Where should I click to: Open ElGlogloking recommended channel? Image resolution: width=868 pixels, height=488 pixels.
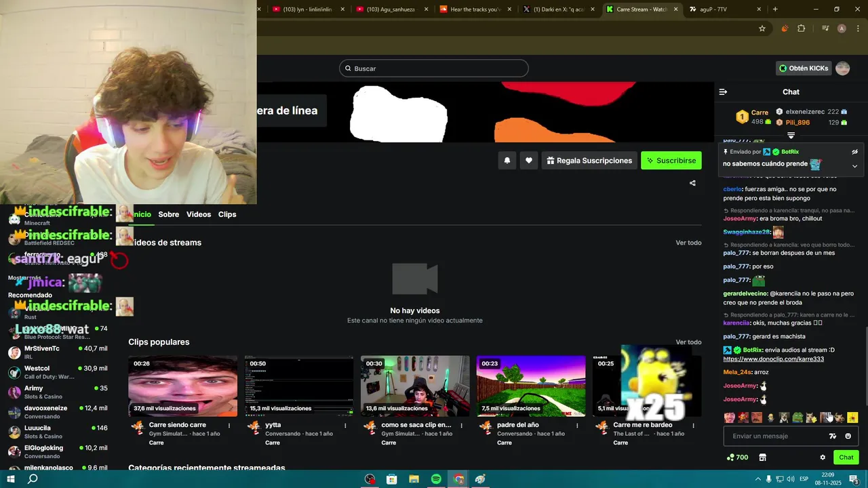58,451
